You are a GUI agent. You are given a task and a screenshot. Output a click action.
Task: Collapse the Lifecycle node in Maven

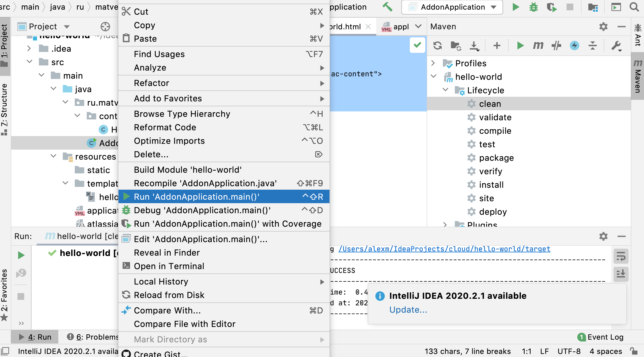tap(445, 90)
